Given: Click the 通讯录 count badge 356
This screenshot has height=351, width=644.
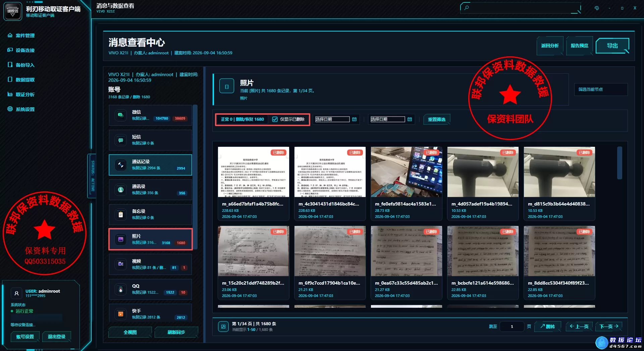Looking at the screenshot, I should (x=182, y=193).
